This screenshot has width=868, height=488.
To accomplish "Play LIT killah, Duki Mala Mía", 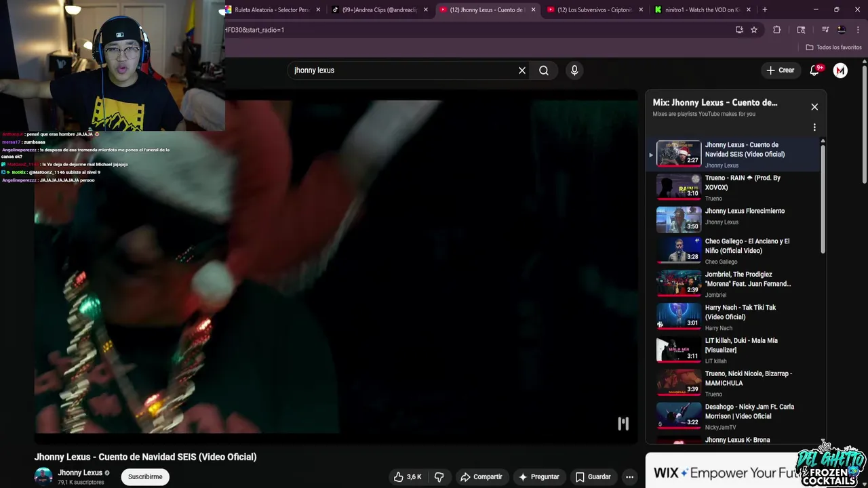I will click(x=736, y=350).
